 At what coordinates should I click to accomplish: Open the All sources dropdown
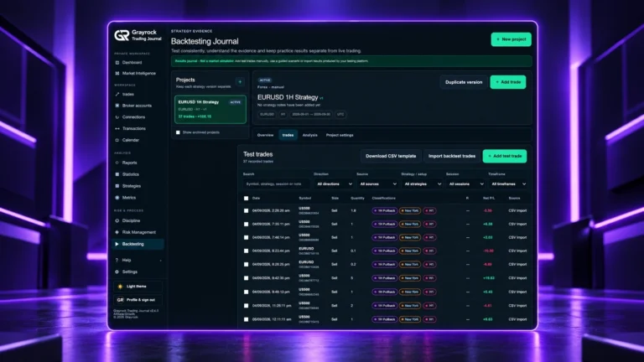378,184
